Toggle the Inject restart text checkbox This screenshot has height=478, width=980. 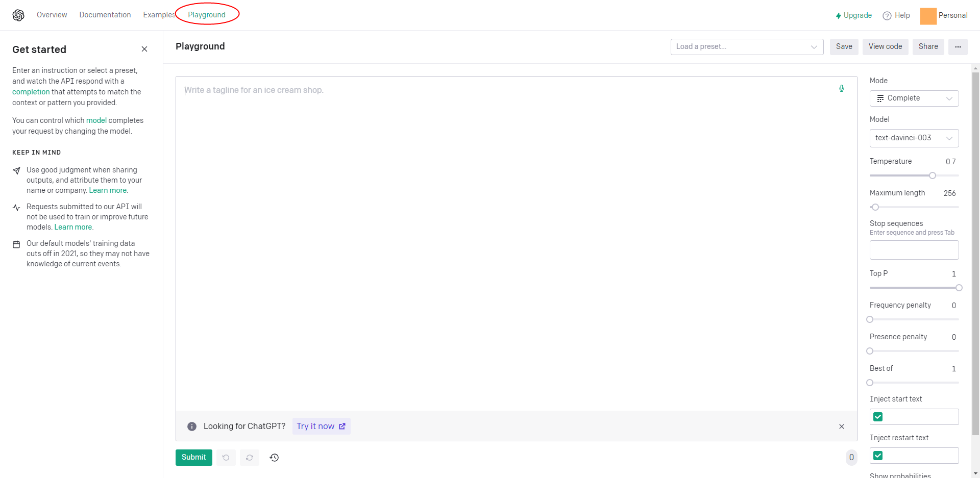point(878,456)
